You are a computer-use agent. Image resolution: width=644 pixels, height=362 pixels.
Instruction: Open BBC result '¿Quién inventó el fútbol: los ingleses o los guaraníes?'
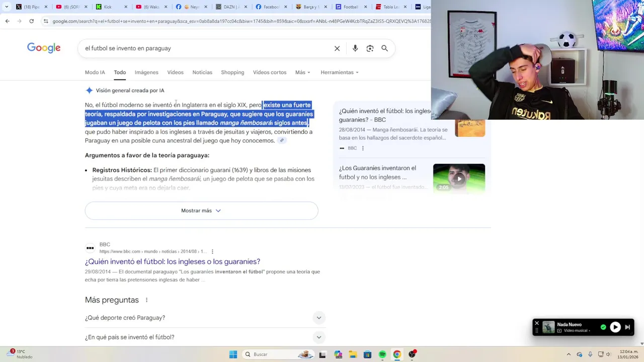pyautogui.click(x=173, y=261)
